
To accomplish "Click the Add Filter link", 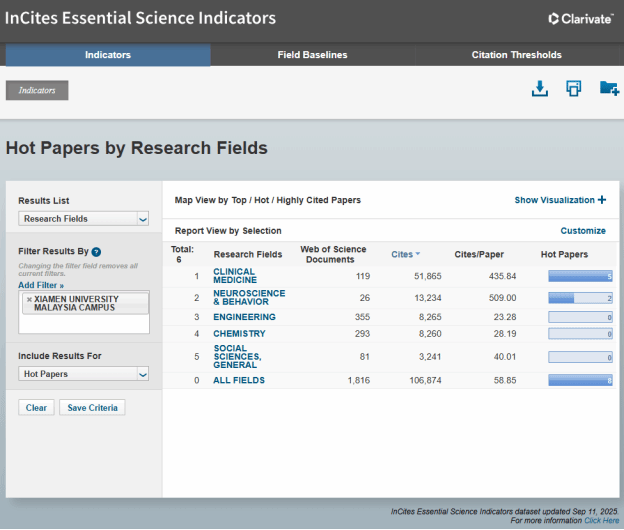I will (41, 285).
